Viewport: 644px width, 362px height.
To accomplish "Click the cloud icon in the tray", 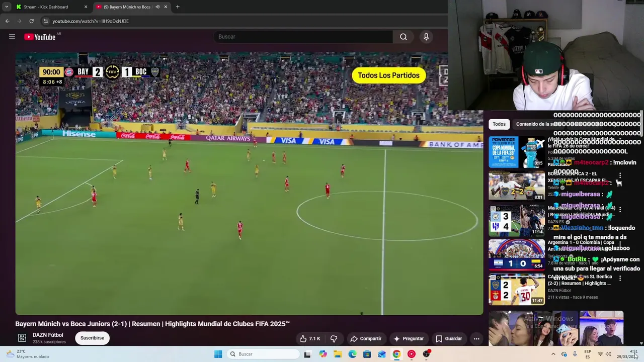I will pyautogui.click(x=564, y=354).
